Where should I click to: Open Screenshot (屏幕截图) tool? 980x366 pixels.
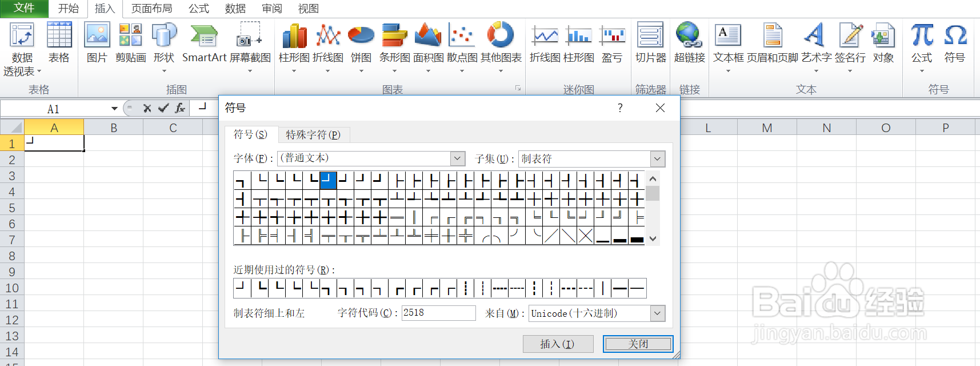pyautogui.click(x=250, y=48)
